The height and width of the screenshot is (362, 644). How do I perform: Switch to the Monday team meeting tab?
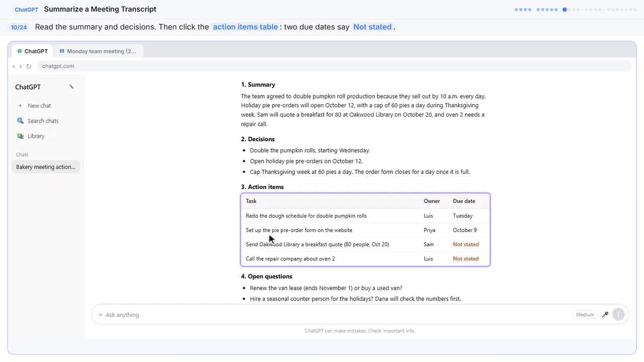98,51
